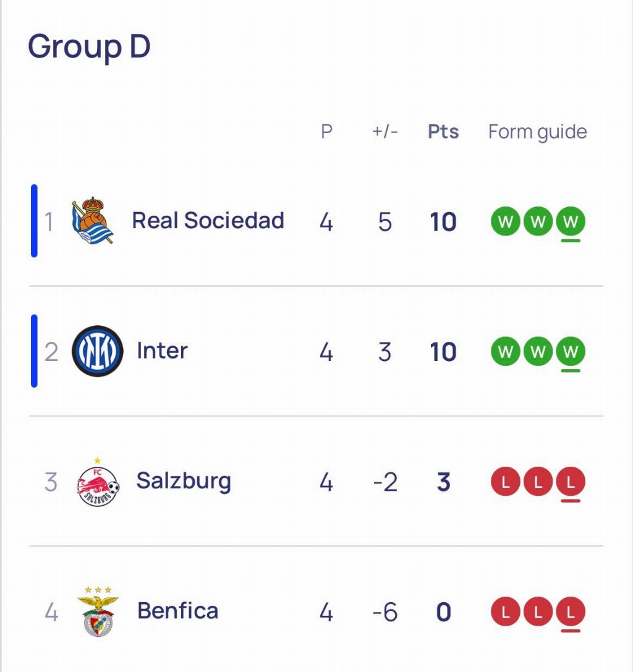Click Real Sociedad's 10 points value
The width and height of the screenshot is (633, 672).
tap(443, 223)
